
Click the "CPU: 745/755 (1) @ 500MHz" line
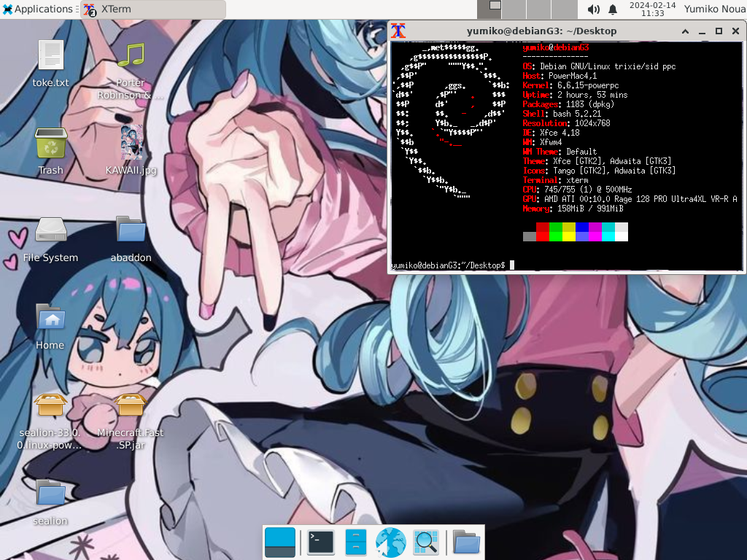pos(578,190)
